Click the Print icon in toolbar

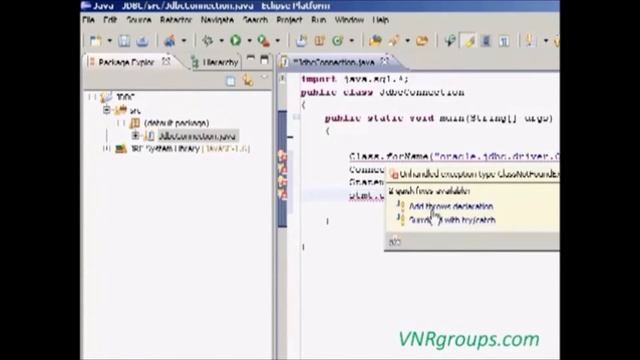(x=142, y=41)
